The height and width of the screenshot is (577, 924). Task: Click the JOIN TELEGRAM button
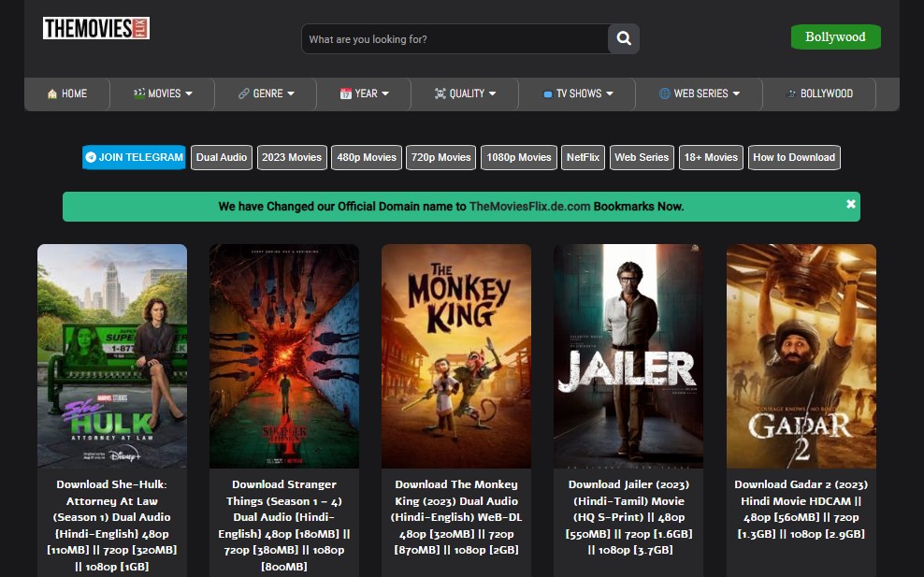[134, 157]
